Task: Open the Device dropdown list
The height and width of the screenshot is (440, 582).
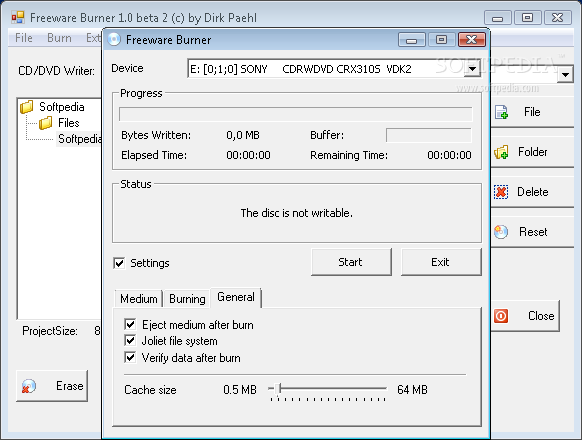Action: tap(473, 69)
